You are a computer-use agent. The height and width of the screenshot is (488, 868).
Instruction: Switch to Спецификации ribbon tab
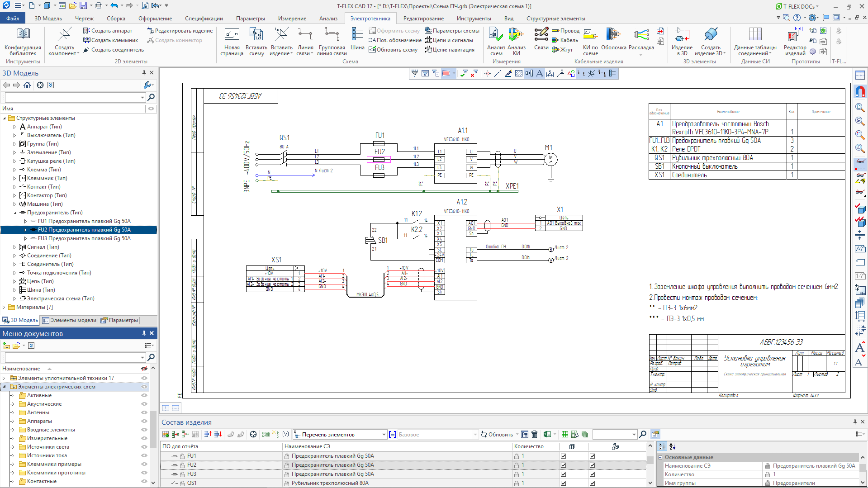pyautogui.click(x=204, y=18)
